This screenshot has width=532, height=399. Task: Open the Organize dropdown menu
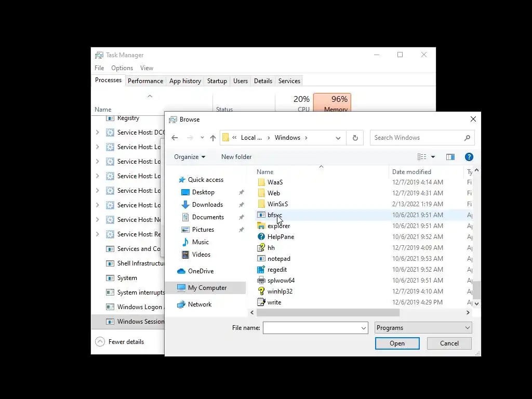(x=189, y=157)
